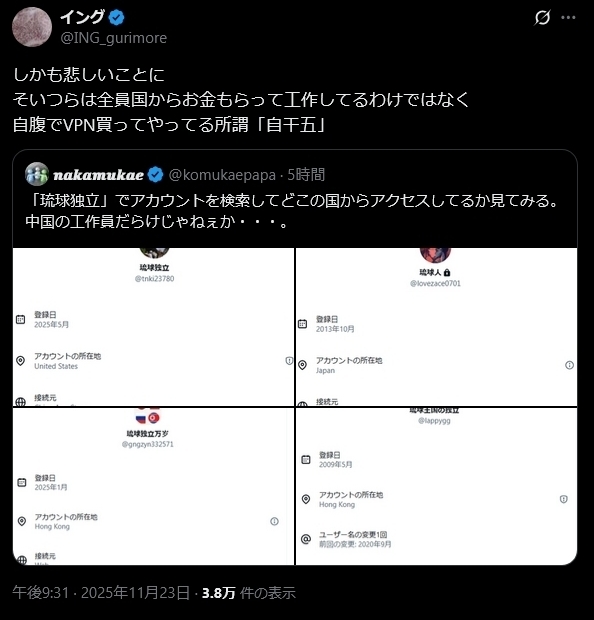Click info icon beside Japan location
The height and width of the screenshot is (620, 594).
tap(569, 365)
